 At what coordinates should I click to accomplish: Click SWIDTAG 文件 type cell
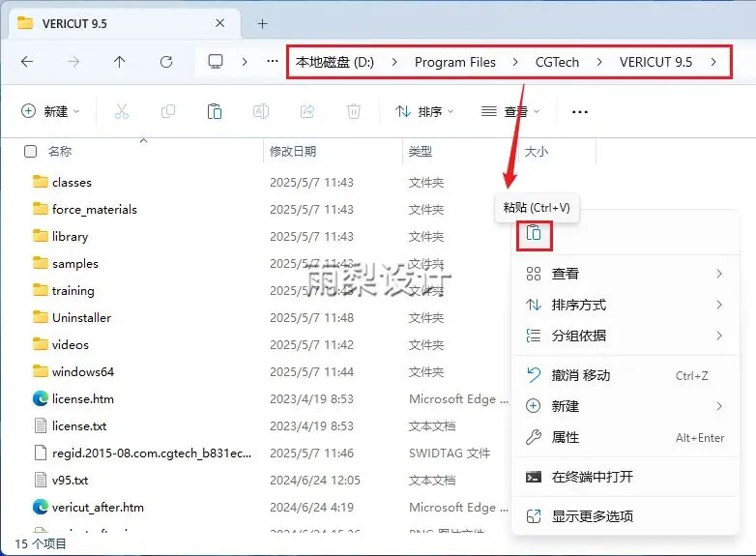point(450,453)
